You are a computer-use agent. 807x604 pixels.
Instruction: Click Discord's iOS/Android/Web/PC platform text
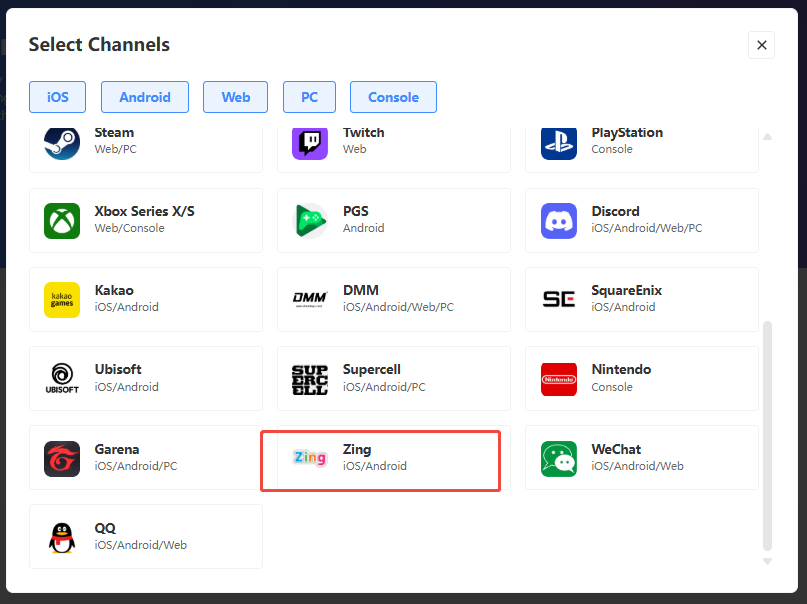pos(646,228)
